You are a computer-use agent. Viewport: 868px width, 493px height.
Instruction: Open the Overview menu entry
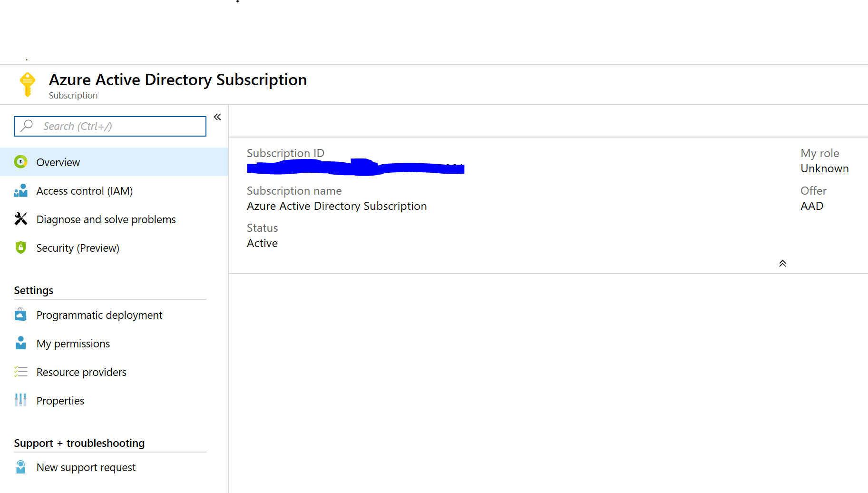pyautogui.click(x=58, y=162)
